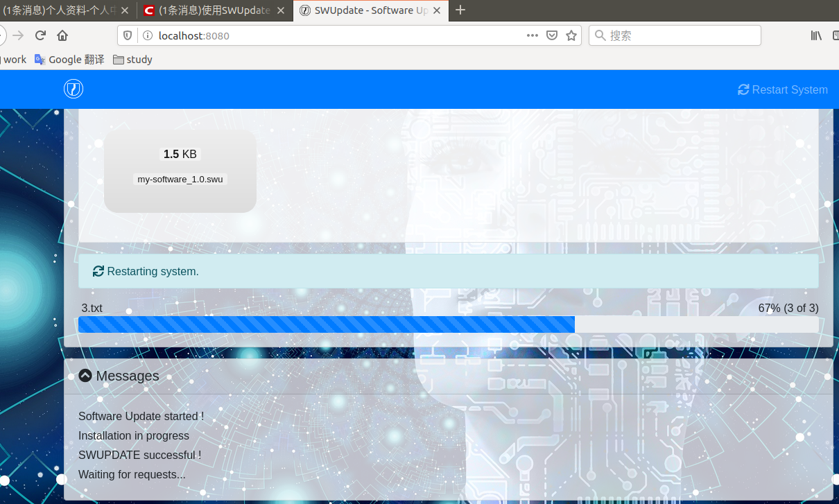Bookmark this page with the star icon
The width and height of the screenshot is (839, 504).
(571, 35)
